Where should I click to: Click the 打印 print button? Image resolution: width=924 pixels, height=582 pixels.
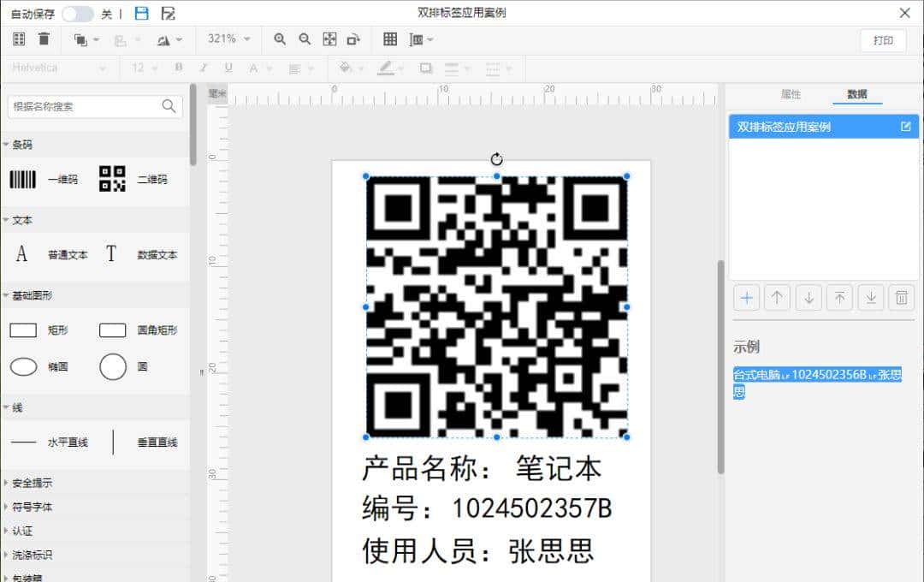(883, 39)
